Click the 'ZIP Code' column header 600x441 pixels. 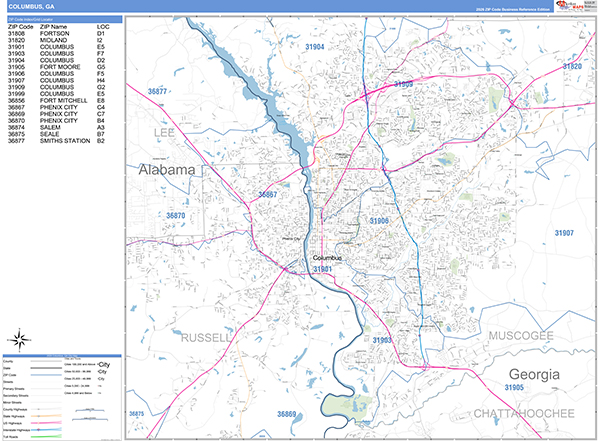(x=21, y=27)
